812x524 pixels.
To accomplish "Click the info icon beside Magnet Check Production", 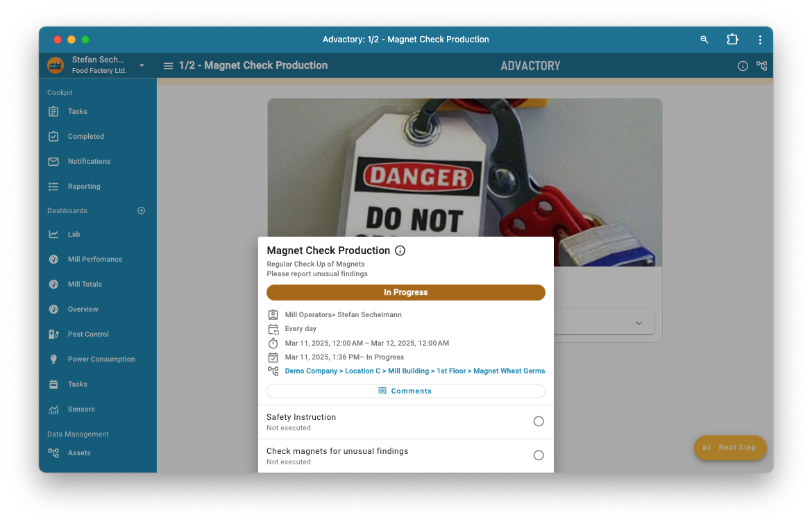I will coord(400,251).
